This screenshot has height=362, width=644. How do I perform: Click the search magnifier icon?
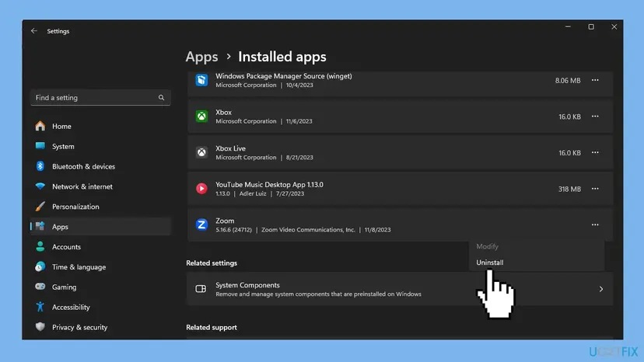point(162,98)
